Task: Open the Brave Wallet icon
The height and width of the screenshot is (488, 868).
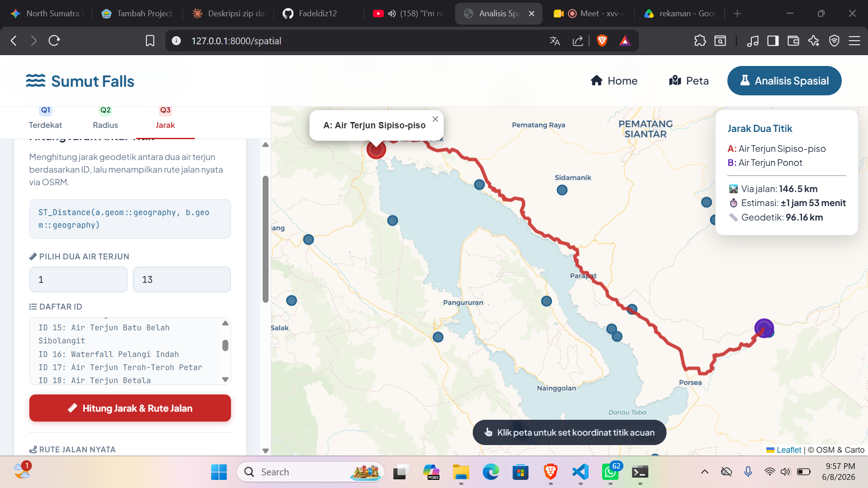Action: 793,41
